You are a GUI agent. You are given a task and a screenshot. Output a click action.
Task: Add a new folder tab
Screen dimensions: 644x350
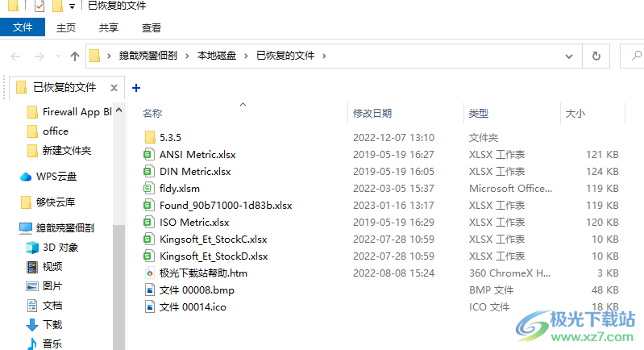[136, 87]
